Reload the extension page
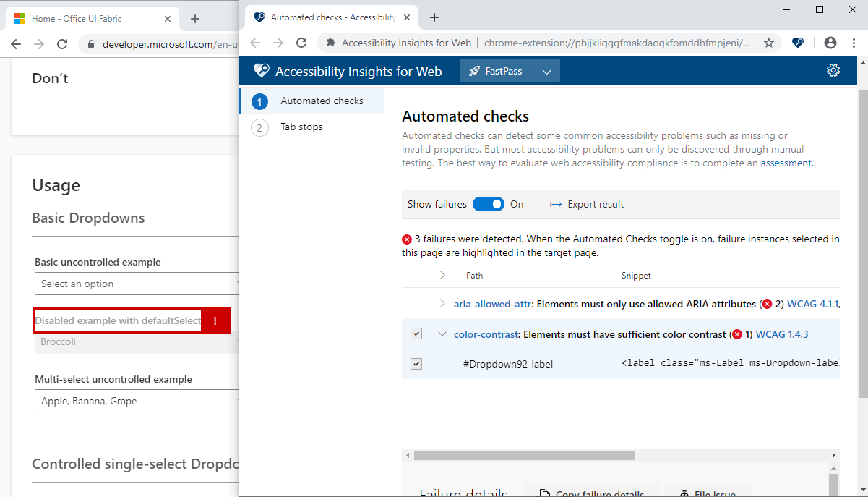Screen dimensions: 868x497 (301, 43)
